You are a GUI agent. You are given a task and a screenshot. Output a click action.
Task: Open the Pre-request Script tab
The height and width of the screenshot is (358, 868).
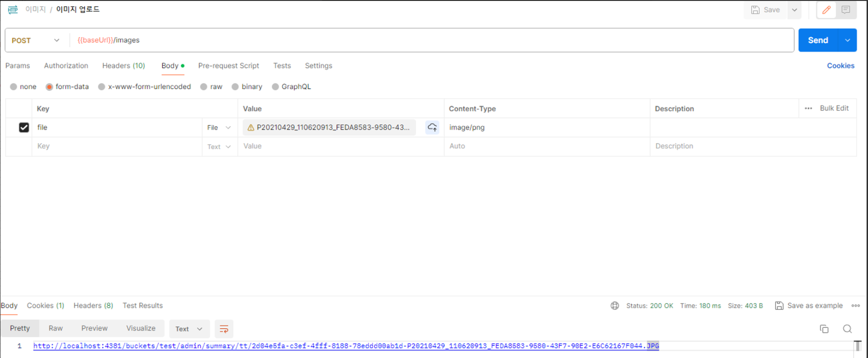[x=229, y=66]
